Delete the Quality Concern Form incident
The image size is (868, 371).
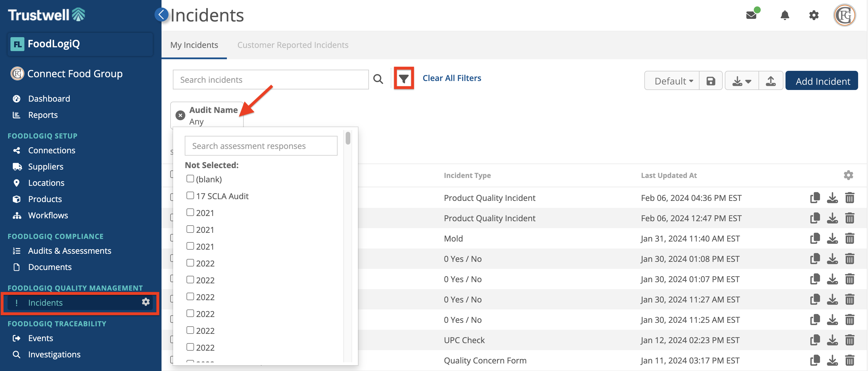click(849, 360)
